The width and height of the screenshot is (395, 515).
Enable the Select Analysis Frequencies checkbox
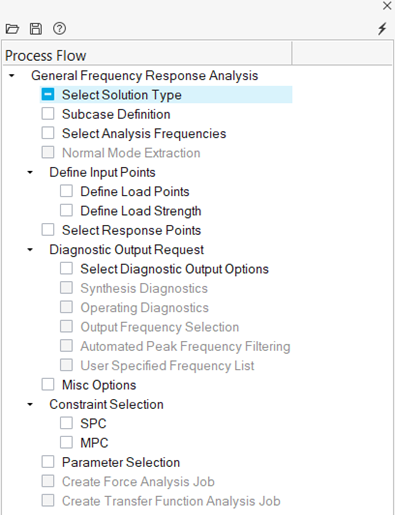48,133
